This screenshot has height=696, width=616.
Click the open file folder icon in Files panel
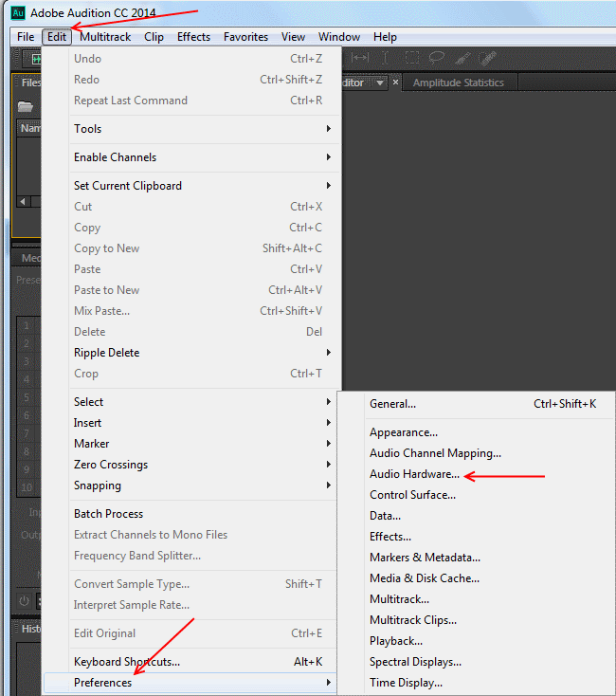point(26,106)
